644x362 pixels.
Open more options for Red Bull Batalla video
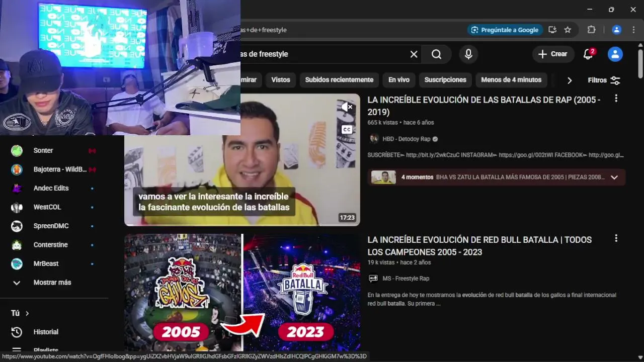[616, 238]
